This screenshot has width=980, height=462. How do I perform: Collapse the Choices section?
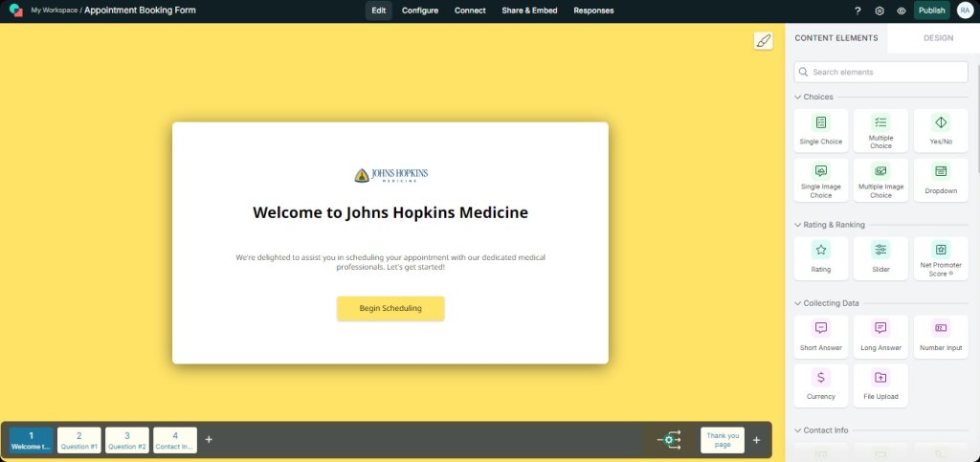[x=797, y=97]
